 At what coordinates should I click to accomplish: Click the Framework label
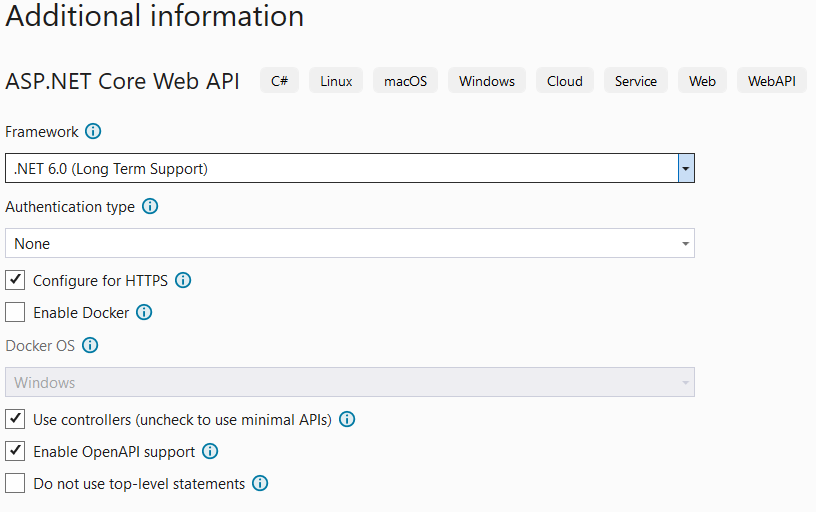42,132
